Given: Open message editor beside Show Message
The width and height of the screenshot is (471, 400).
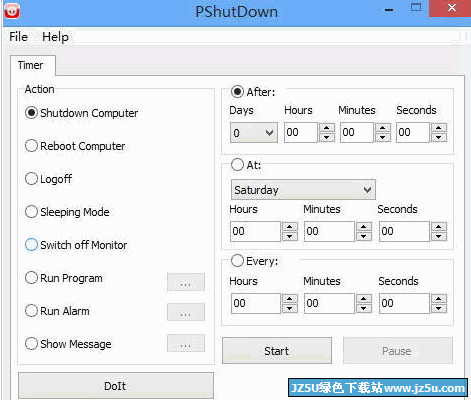Looking at the screenshot, I should 186,343.
